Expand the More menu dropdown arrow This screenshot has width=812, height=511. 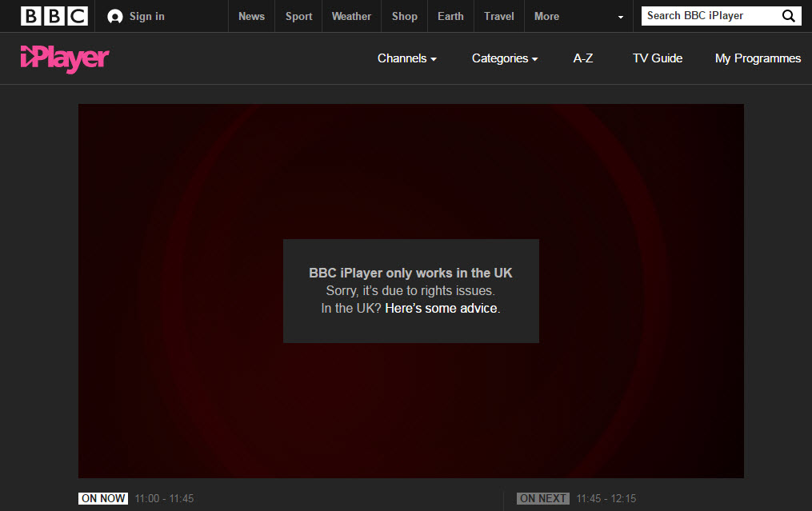point(620,17)
